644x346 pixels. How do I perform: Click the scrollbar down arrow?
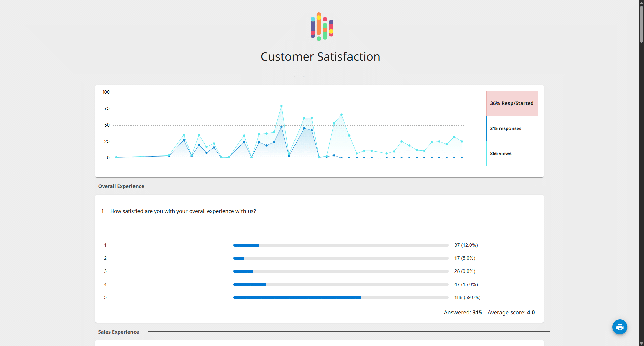pyautogui.click(x=641, y=343)
